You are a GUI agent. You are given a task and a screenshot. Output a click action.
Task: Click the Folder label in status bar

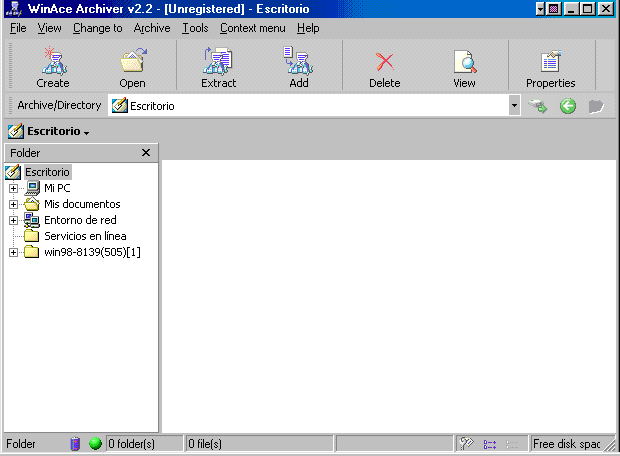pos(21,444)
